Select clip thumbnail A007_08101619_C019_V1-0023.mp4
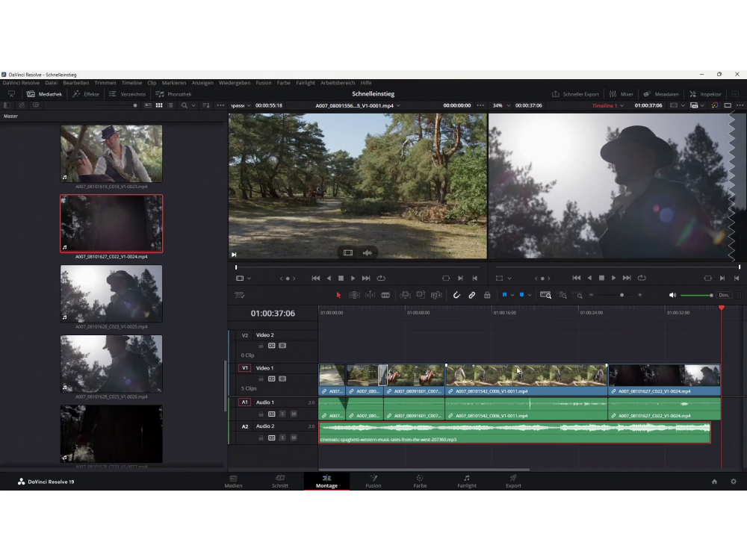 (111, 154)
